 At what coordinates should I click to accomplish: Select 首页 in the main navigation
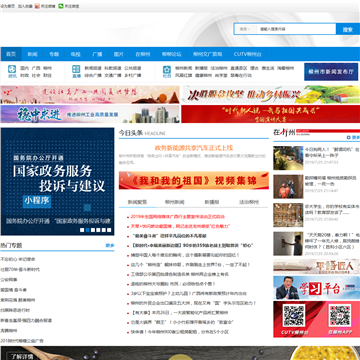(11, 54)
